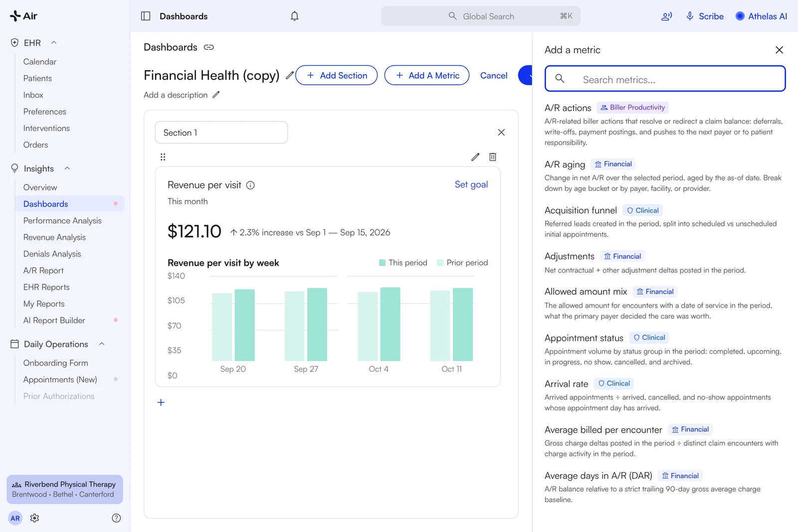Open Denials Analysis
Viewport: 798px width, 532px height.
coord(52,254)
